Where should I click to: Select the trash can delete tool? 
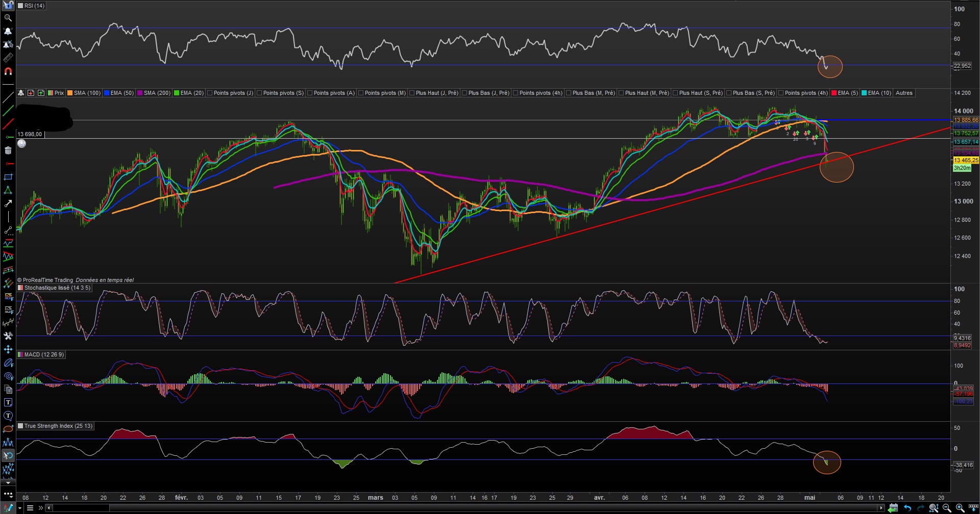pyautogui.click(x=8, y=150)
